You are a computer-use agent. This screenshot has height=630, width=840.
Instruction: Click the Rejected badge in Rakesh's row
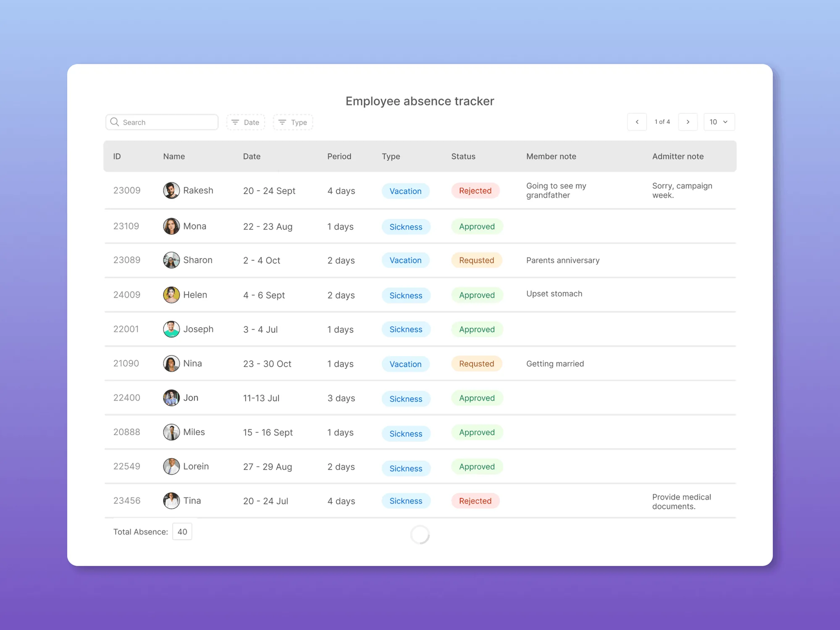(475, 191)
